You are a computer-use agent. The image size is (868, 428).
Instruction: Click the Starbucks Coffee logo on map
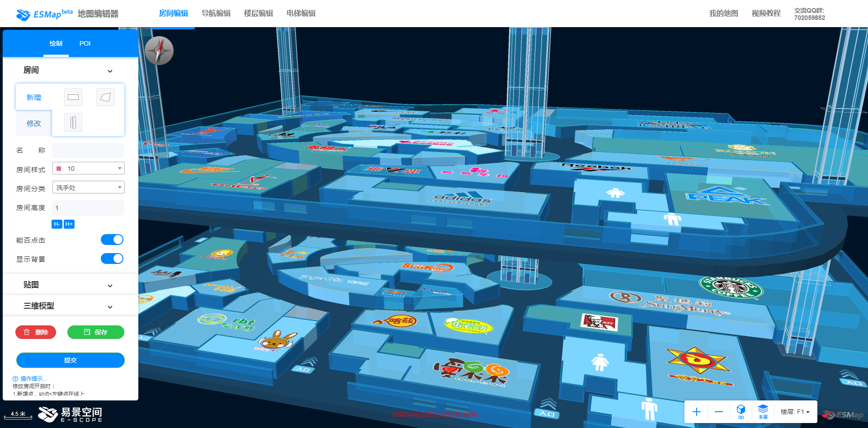pos(731,287)
